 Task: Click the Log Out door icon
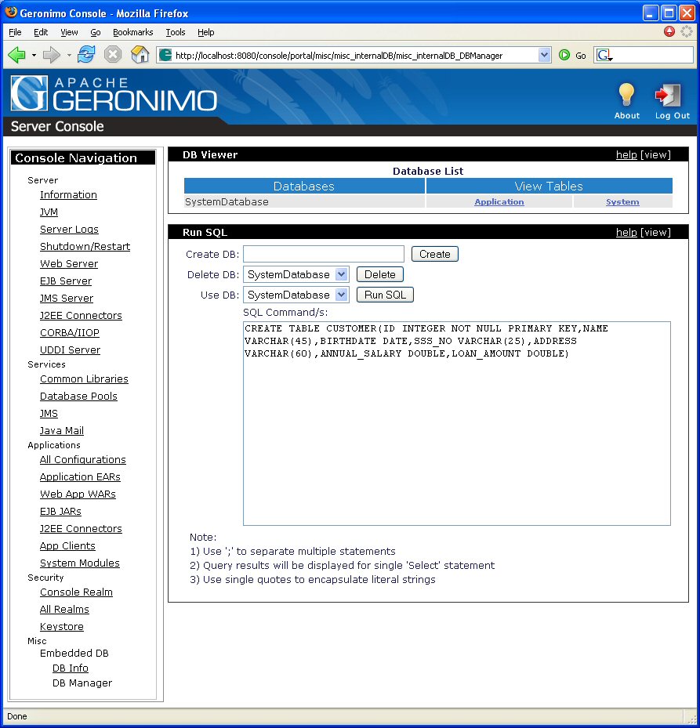pos(668,95)
